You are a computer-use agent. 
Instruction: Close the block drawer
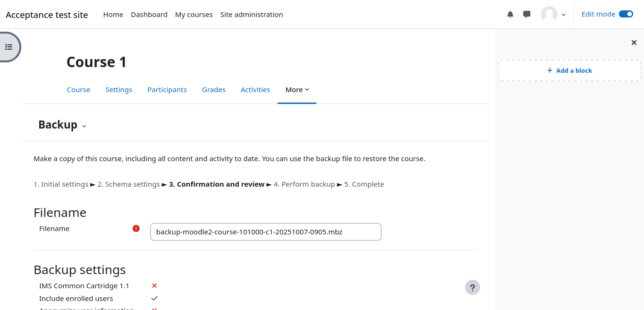click(x=634, y=43)
